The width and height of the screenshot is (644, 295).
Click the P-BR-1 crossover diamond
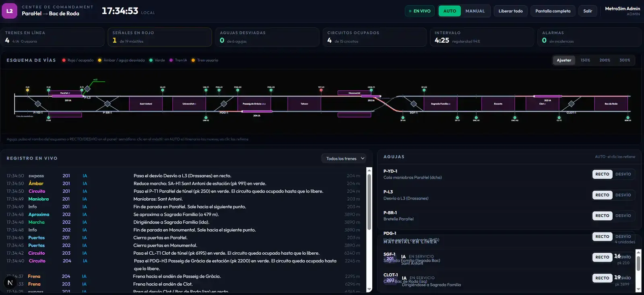click(x=107, y=104)
